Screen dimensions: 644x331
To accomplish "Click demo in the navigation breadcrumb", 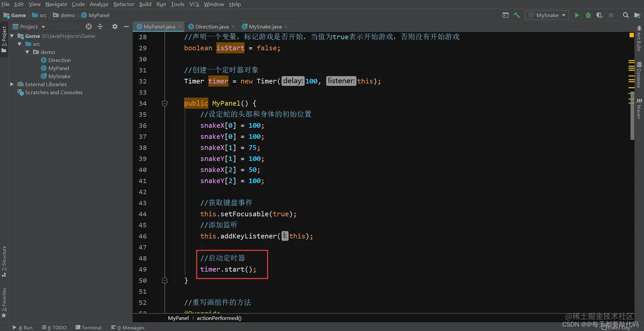I will pos(64,15).
